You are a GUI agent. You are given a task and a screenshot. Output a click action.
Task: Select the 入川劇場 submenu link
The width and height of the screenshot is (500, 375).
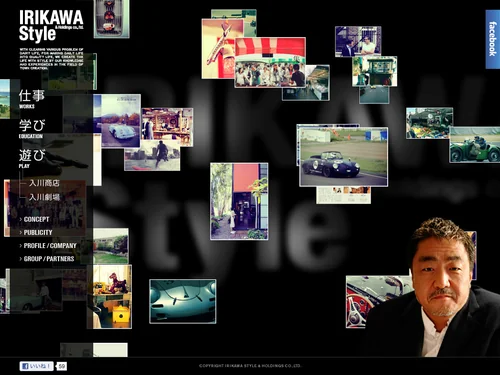pos(44,197)
